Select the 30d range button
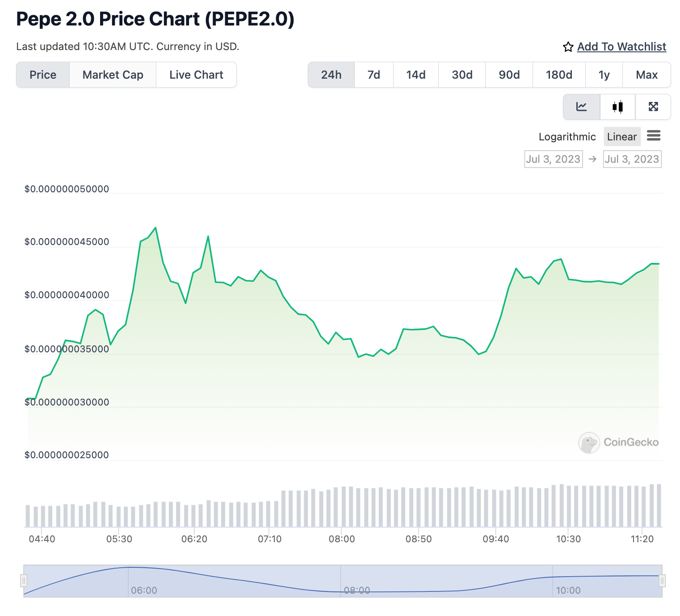Image resolution: width=680 pixels, height=616 pixels. click(x=462, y=75)
